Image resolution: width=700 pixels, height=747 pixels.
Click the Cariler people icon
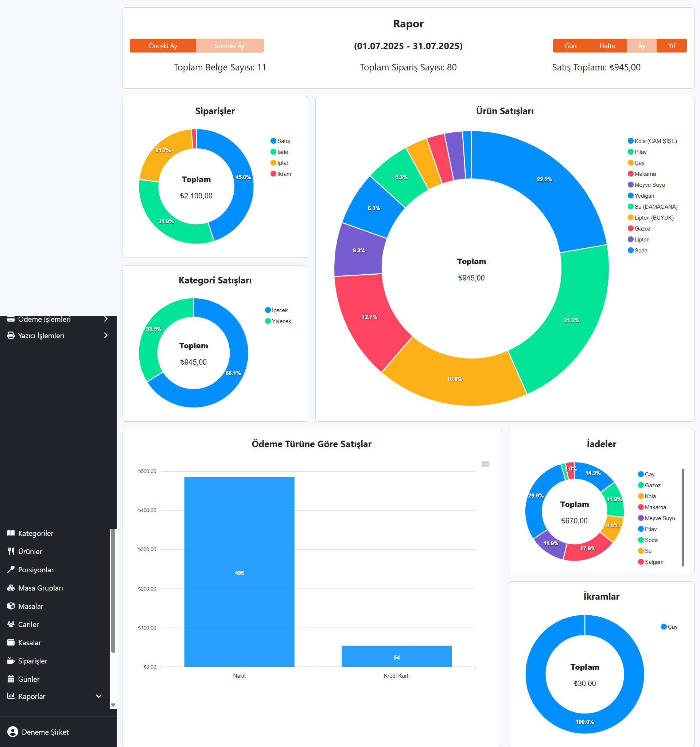click(x=11, y=624)
